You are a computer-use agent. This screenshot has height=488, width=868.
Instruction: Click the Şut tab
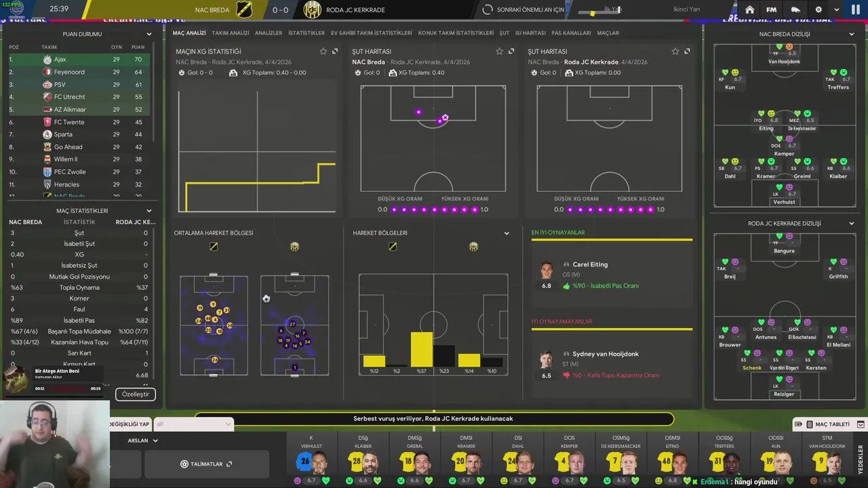pyautogui.click(x=505, y=33)
